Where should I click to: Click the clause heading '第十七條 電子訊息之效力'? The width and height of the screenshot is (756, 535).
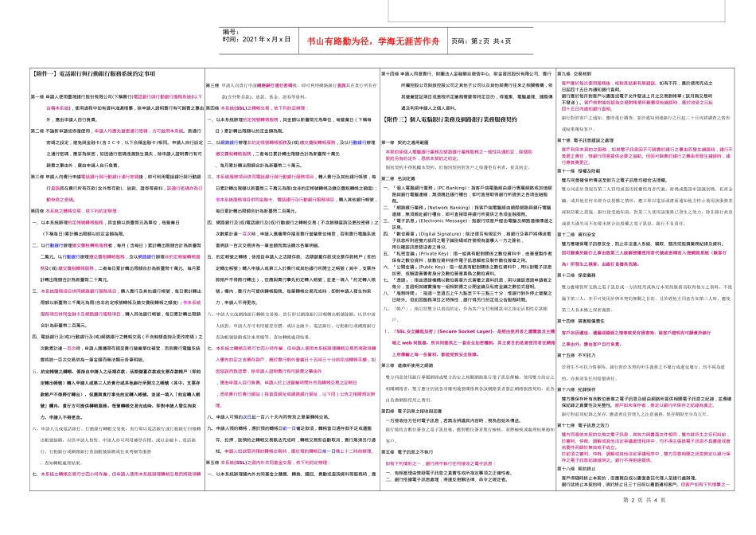pyautogui.click(x=583, y=425)
